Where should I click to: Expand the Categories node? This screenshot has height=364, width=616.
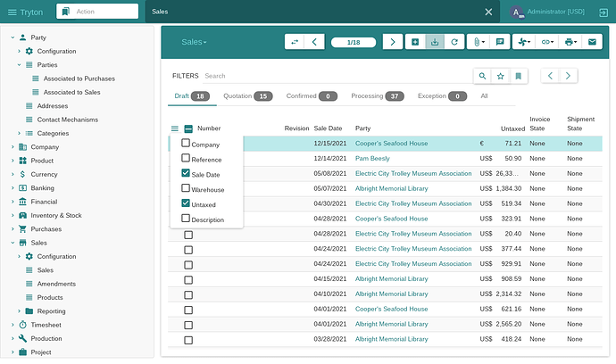(19, 133)
